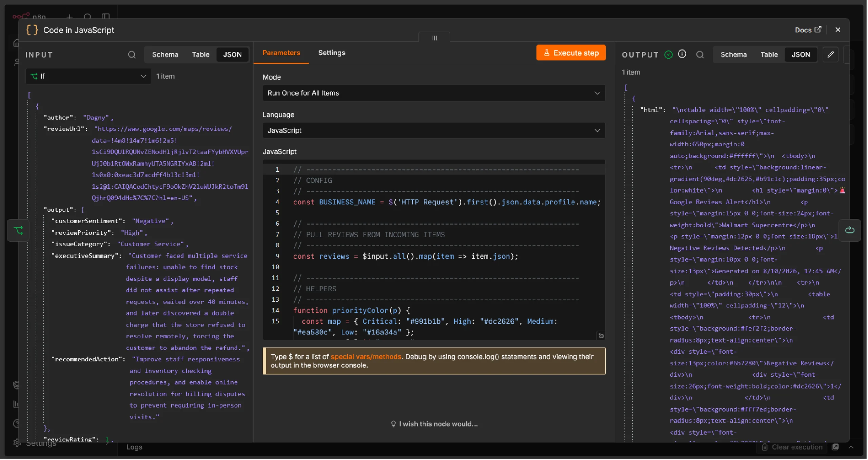The width and height of the screenshot is (868, 460).
Task: Click the "High" reviewPriority value
Action: coord(132,233)
